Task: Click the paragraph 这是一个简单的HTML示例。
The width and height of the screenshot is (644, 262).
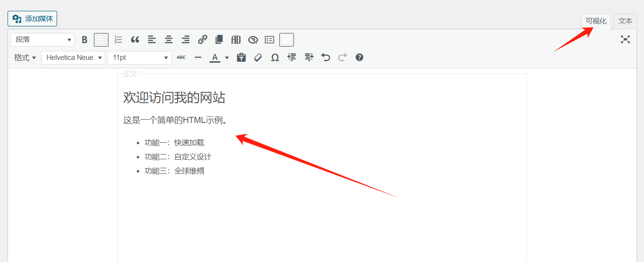Action: click(x=176, y=120)
